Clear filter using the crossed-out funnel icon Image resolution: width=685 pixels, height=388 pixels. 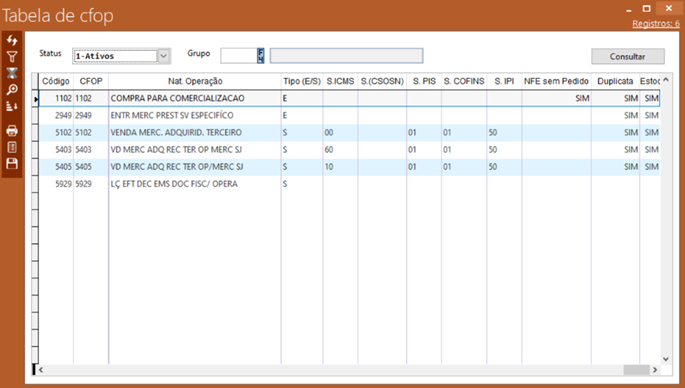pyautogui.click(x=12, y=73)
